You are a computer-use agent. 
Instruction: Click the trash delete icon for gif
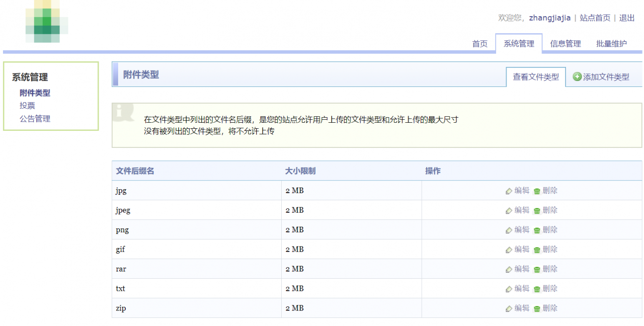537,250
